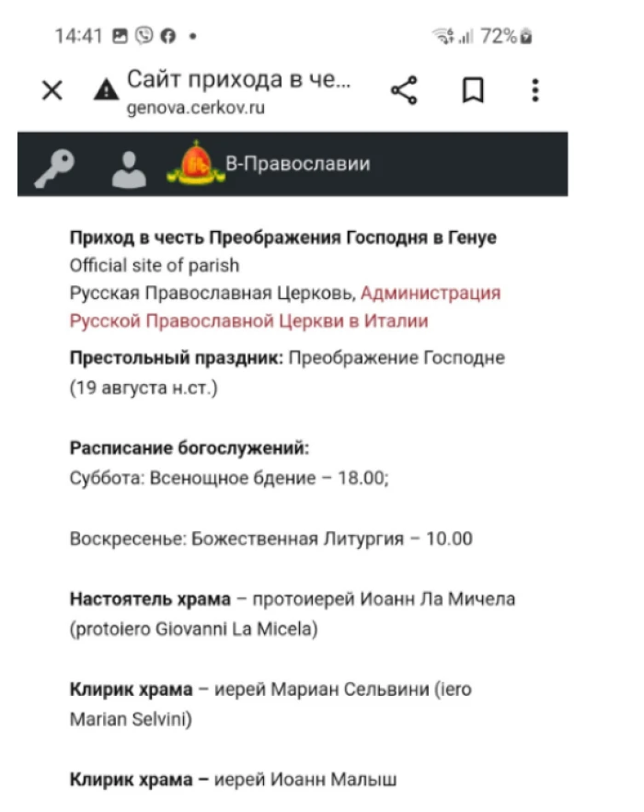Tap the 'Расписание богослужений' heading
The height and width of the screenshot is (812, 644).
190,448
